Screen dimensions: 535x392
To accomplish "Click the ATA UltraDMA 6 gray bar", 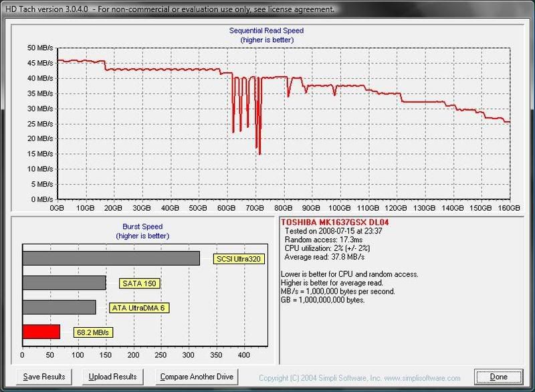I will (x=59, y=308).
